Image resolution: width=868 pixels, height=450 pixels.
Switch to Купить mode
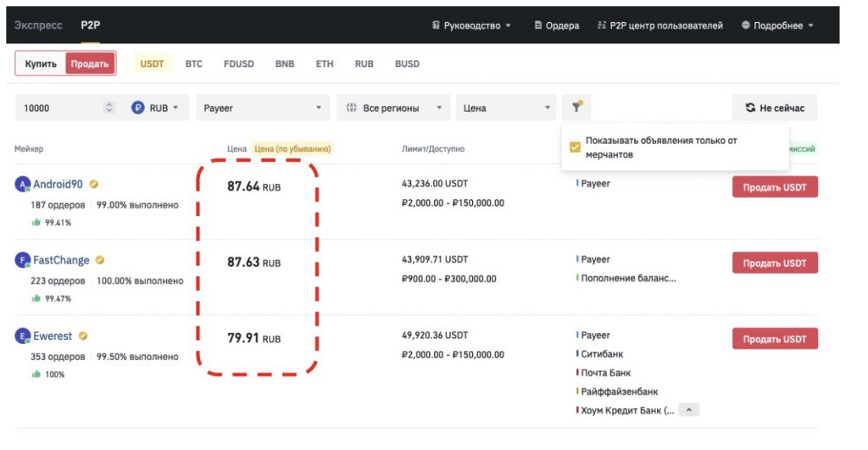tap(41, 64)
